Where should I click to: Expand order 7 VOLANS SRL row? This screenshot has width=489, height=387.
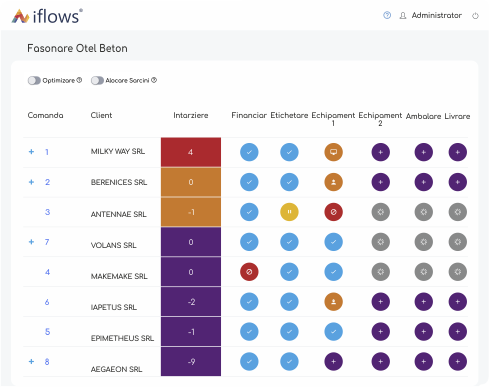tap(31, 242)
